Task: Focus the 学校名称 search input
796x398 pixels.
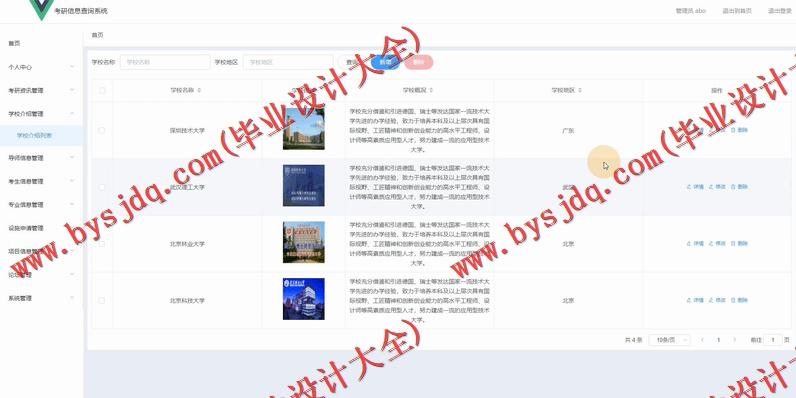Action: [x=165, y=62]
